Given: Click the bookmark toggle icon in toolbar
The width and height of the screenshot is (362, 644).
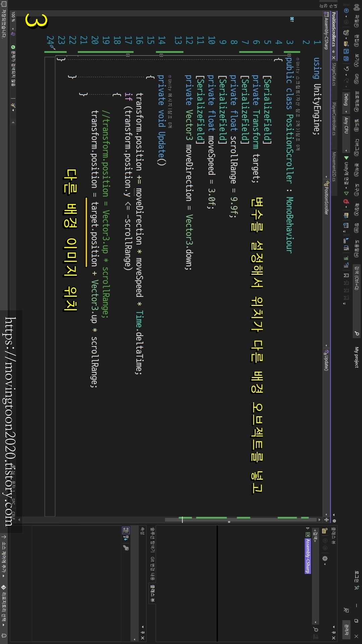Looking at the screenshot, I should (346, 275).
